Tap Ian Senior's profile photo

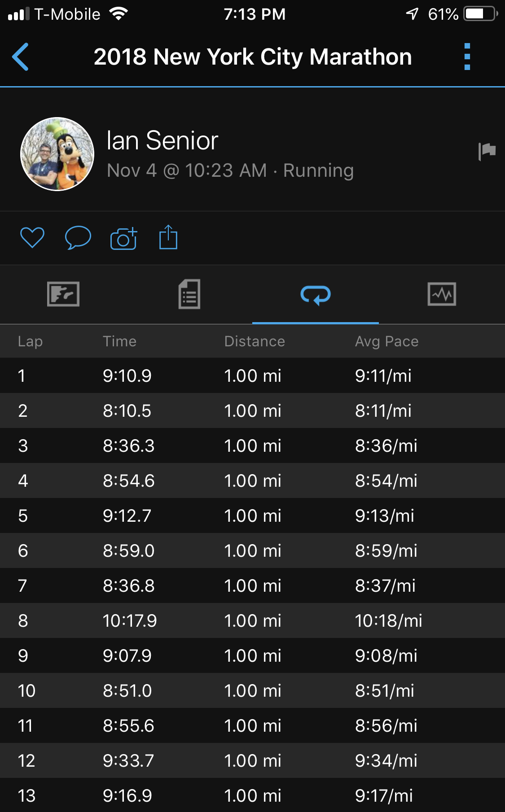(x=57, y=154)
